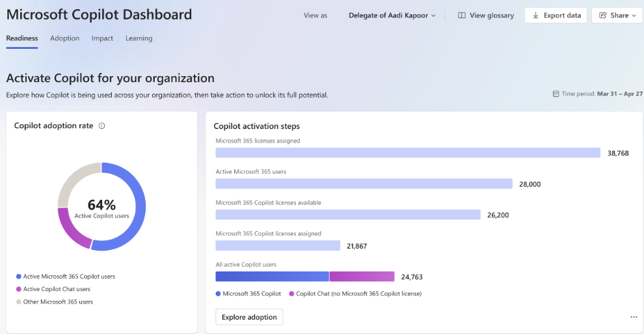
Task: Open the Learning tab
Action: click(x=139, y=38)
